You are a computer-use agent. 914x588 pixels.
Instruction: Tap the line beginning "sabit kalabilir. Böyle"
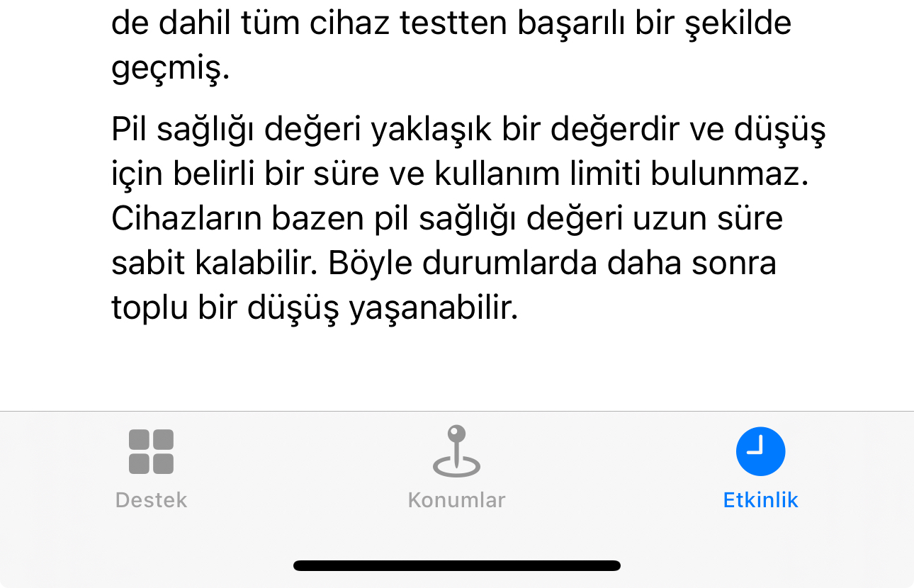[x=444, y=264]
